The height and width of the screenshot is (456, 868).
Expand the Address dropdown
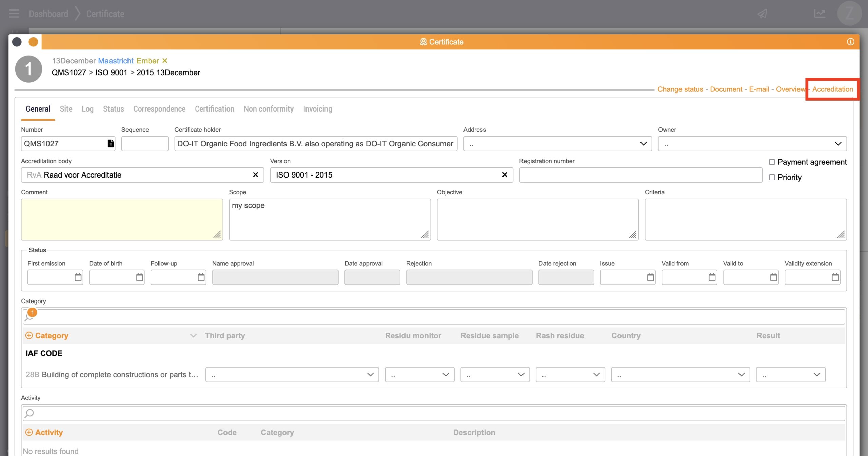557,144
